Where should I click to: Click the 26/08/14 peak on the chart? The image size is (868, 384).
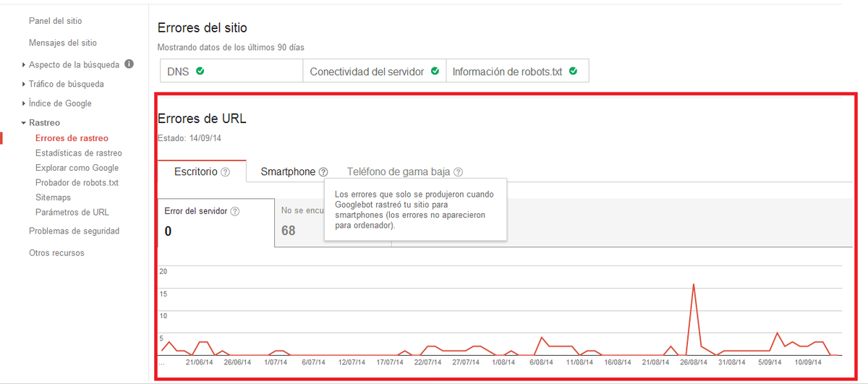click(694, 284)
